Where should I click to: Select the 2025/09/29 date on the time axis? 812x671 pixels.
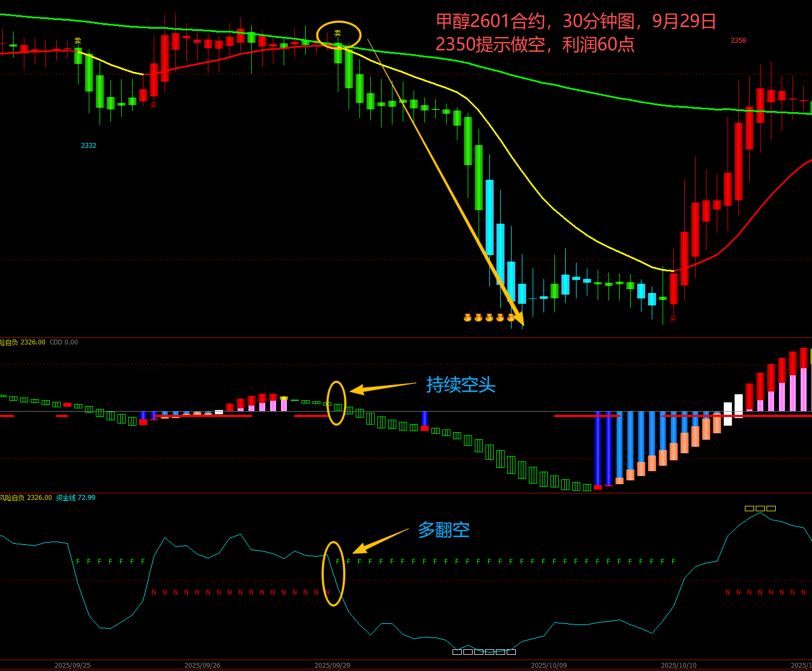coord(332,665)
